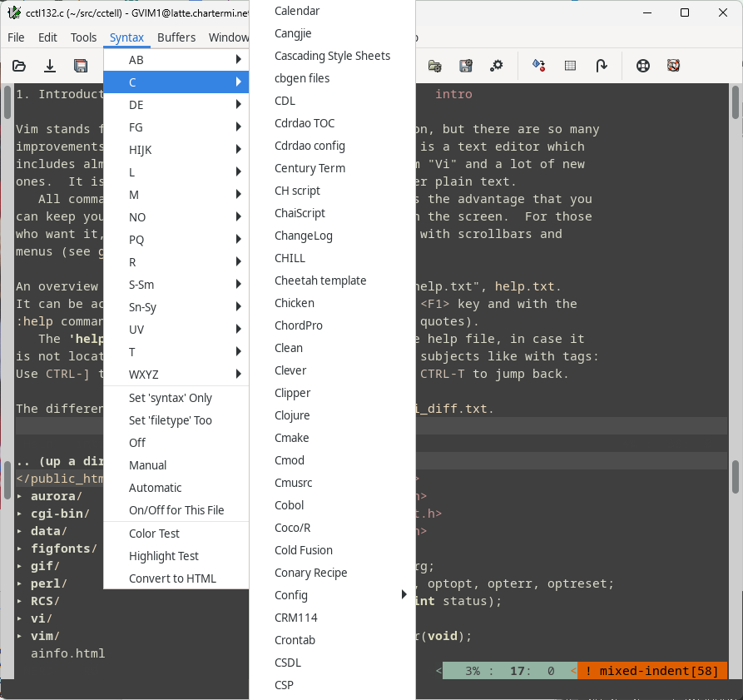The height and width of the screenshot is (700, 743).
Task: Switch syntax mode to Manual
Action: tap(176, 465)
